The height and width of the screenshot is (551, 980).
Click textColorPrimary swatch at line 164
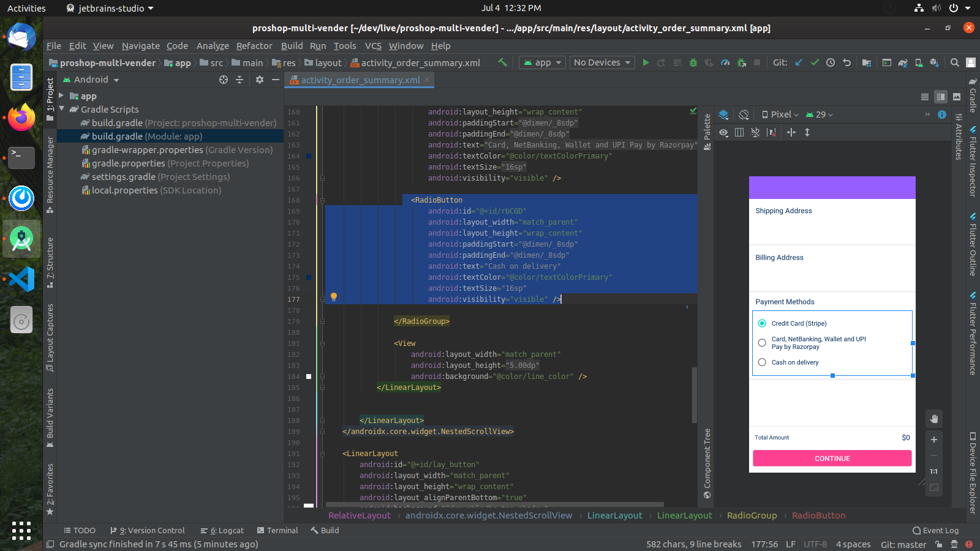click(x=309, y=156)
